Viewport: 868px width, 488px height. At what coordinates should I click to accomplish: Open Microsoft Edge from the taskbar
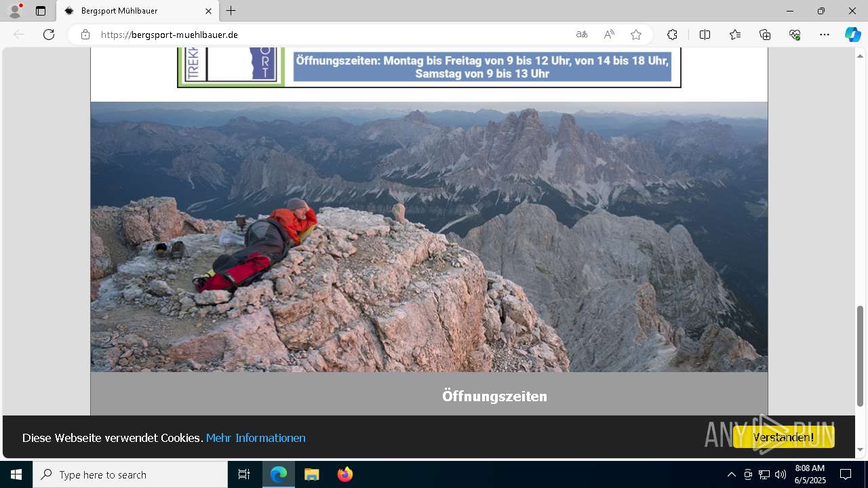point(279,474)
